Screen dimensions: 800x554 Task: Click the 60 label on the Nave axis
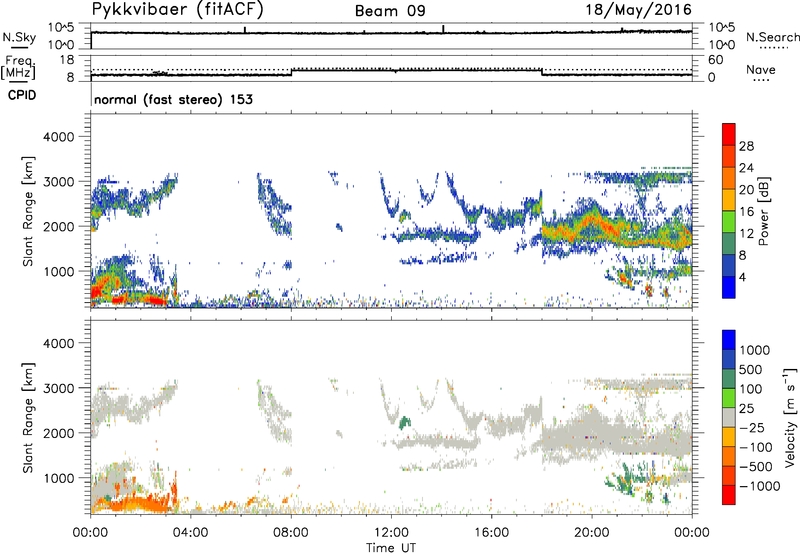coord(716,60)
